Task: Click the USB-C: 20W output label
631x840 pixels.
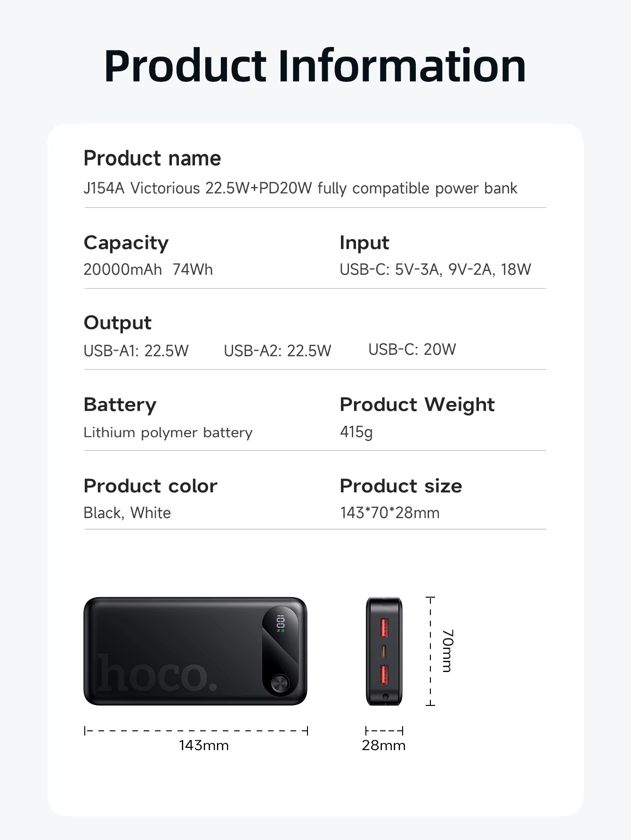Action: pyautogui.click(x=412, y=350)
